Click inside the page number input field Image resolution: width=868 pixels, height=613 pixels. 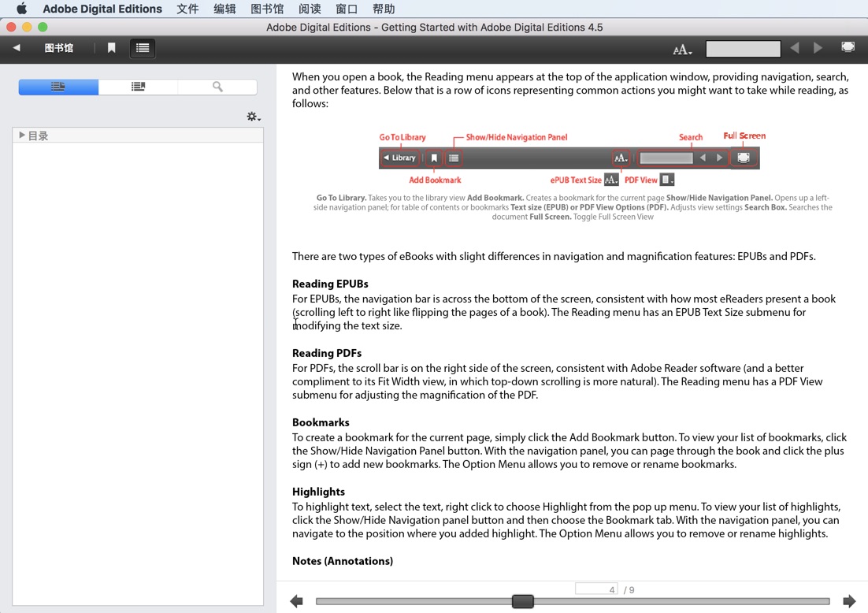pyautogui.click(x=596, y=589)
